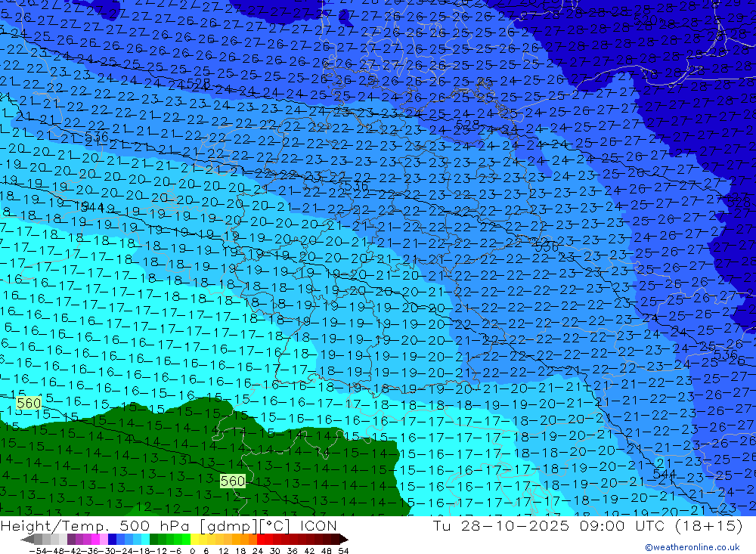Image resolution: width=756 pixels, height=554 pixels.
Task: Click the legend value '0'
Action: click(x=192, y=551)
